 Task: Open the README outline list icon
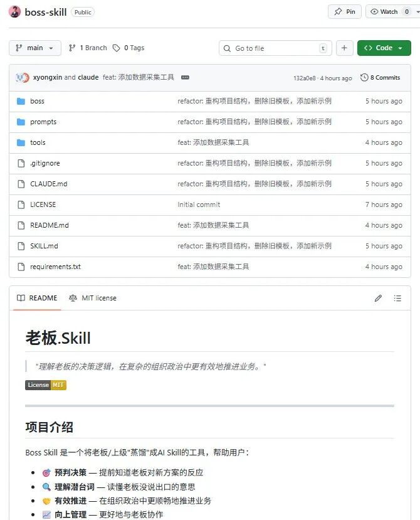coord(397,299)
